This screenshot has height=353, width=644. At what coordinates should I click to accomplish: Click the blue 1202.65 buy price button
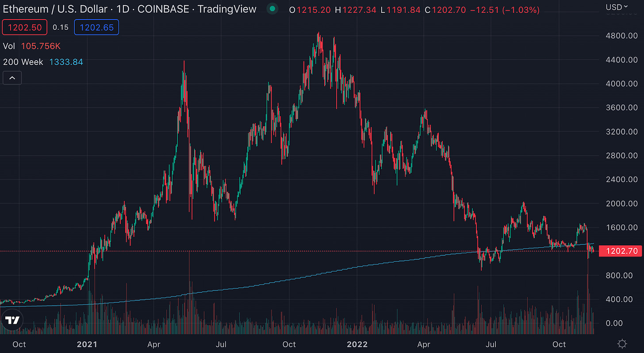96,27
